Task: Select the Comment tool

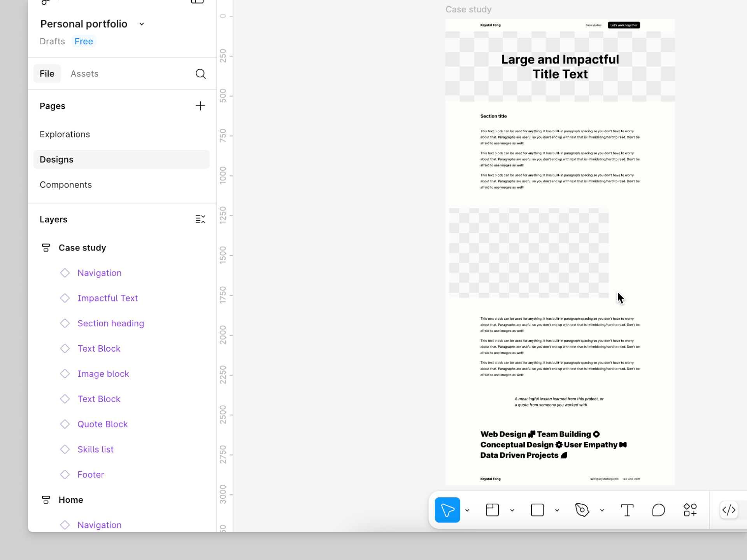Action: click(x=658, y=510)
